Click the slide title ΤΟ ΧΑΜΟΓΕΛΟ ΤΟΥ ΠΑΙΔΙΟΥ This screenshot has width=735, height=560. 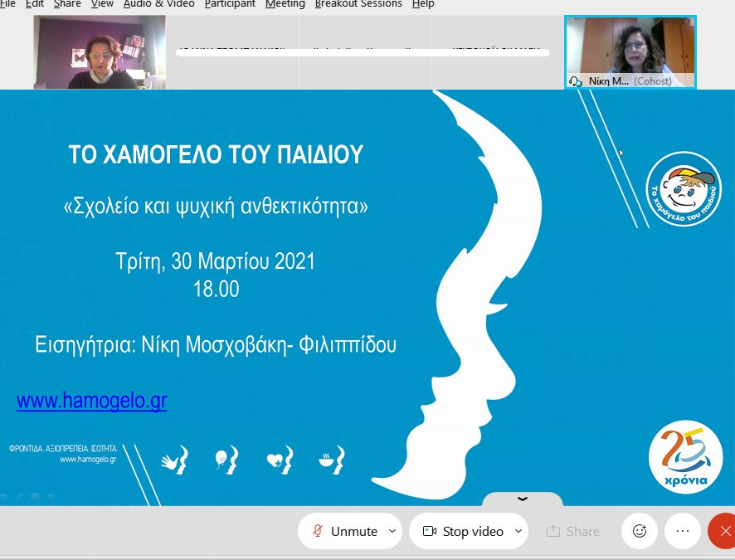(216, 154)
